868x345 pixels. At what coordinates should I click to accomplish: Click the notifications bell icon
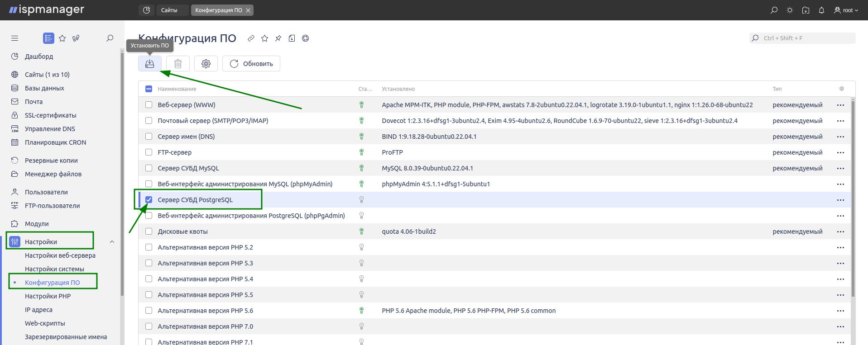click(x=821, y=10)
